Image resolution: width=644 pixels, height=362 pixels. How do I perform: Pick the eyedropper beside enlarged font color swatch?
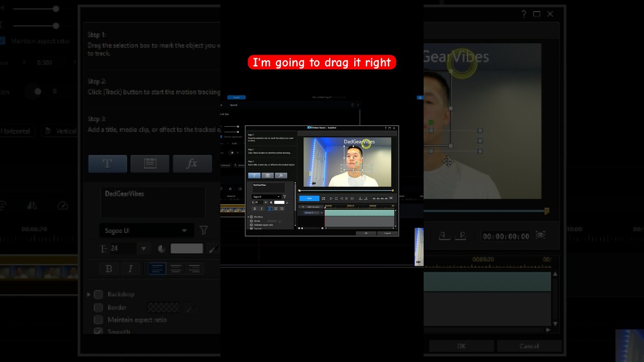coord(213,248)
